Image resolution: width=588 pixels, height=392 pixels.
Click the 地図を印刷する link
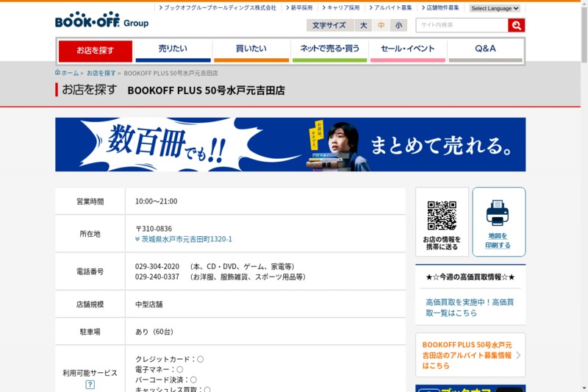(x=498, y=240)
